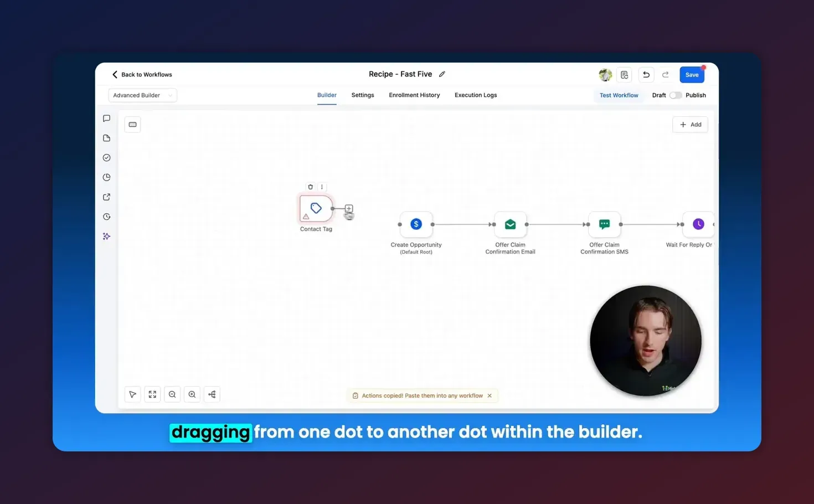
Task: Open the Advanced Builder dropdown
Action: [x=142, y=95]
